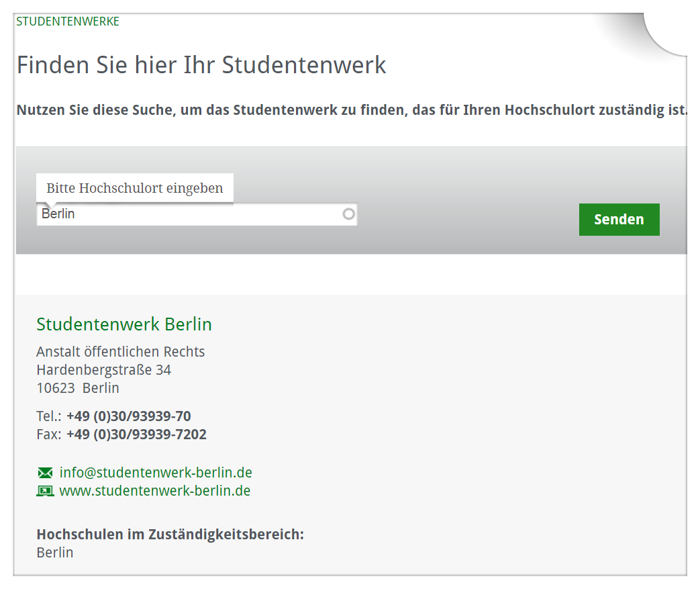The height and width of the screenshot is (589, 700).
Task: Focus the Hochschulort input containing Berlin
Action: 197,214
